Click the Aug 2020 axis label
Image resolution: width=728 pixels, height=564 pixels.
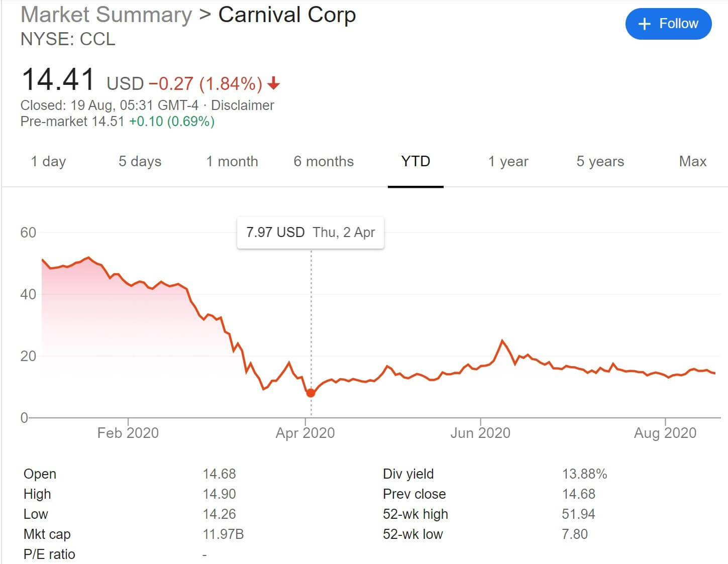coord(665,433)
